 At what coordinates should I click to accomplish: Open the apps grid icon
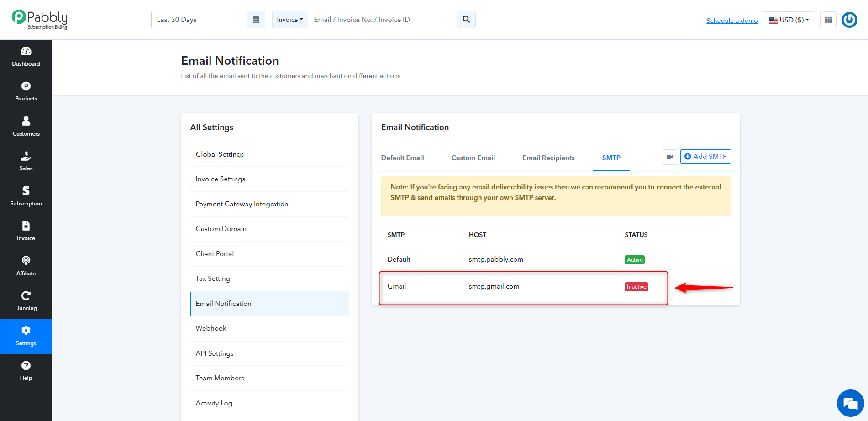click(x=828, y=20)
